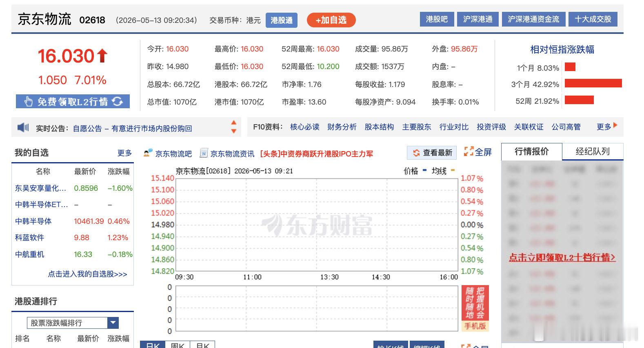Click the refresh arrows on 免费领取L2行情 banner
The image size is (644, 348).
(x=118, y=101)
